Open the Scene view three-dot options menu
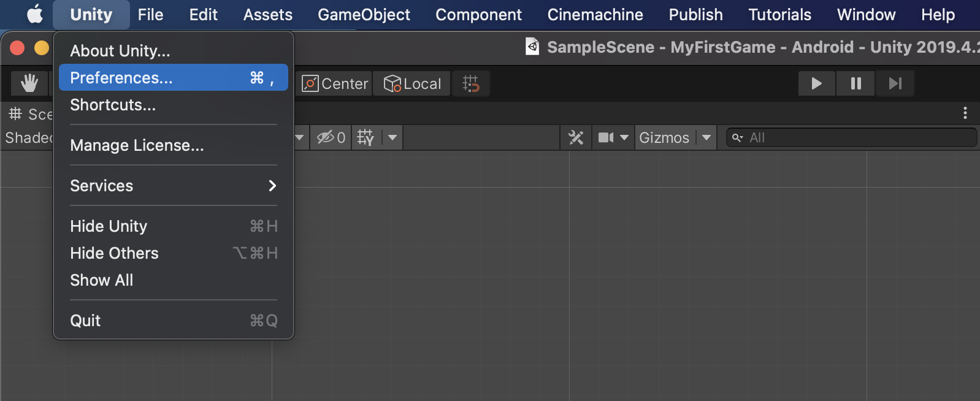 click(x=965, y=113)
